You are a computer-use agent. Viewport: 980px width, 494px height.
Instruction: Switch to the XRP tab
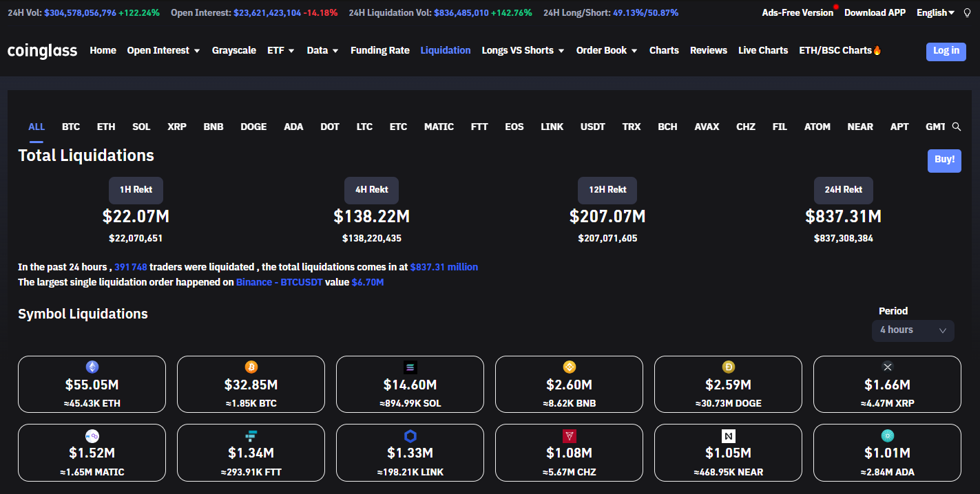click(x=177, y=127)
